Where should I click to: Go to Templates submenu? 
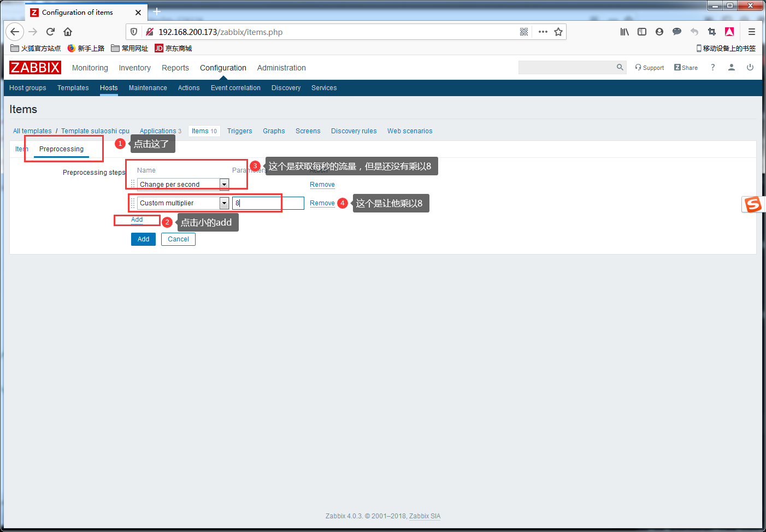pos(73,88)
